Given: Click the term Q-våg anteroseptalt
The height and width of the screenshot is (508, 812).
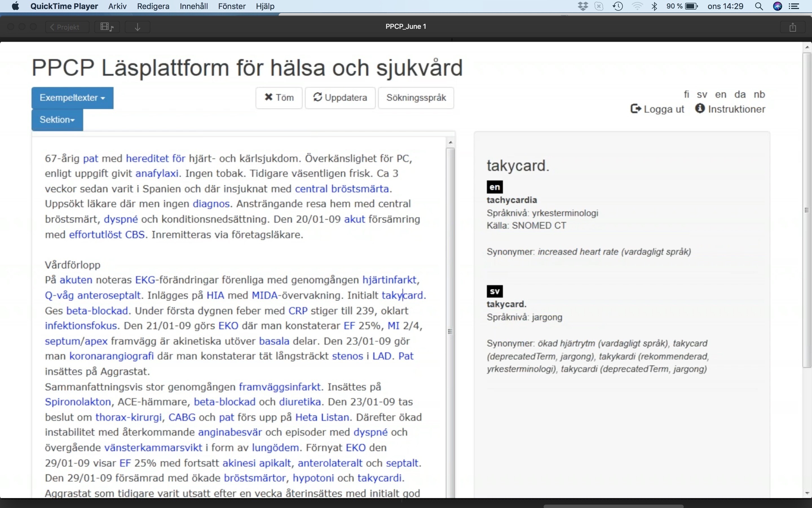Looking at the screenshot, I should click(92, 295).
